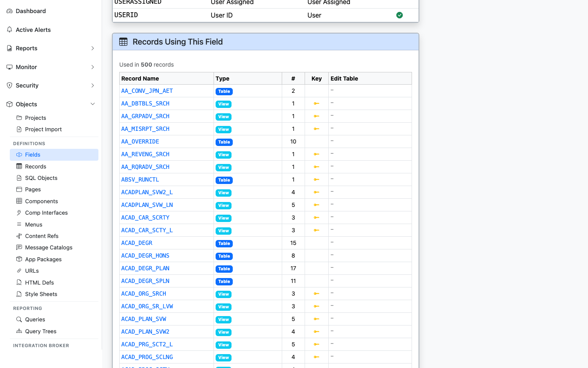Open the ACAD_PROG_SCLNG record link

pyautogui.click(x=147, y=357)
